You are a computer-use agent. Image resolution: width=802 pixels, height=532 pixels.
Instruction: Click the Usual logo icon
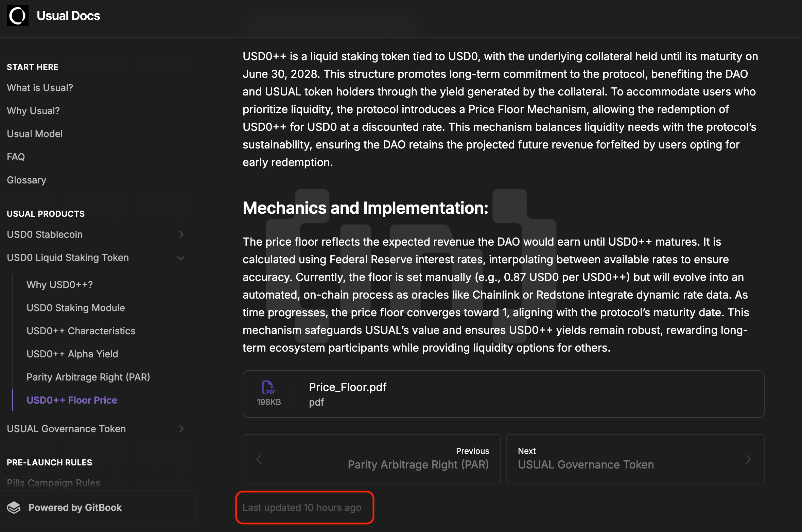(x=18, y=16)
